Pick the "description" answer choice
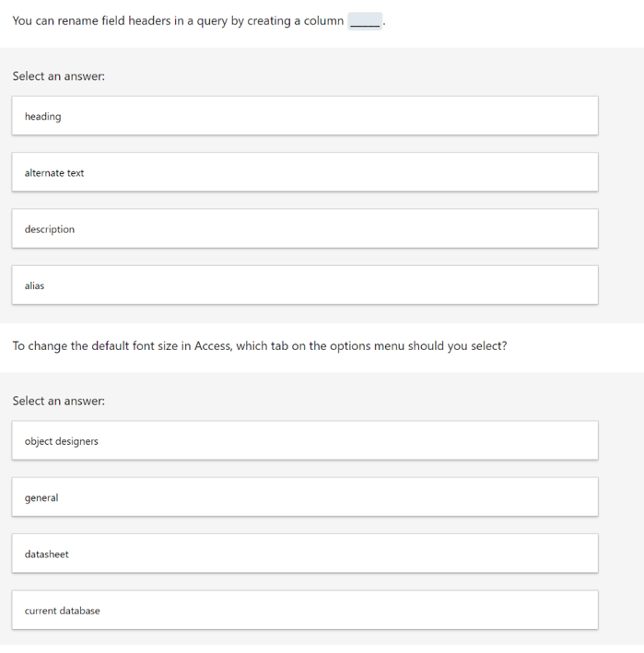644x653 pixels. click(x=305, y=228)
